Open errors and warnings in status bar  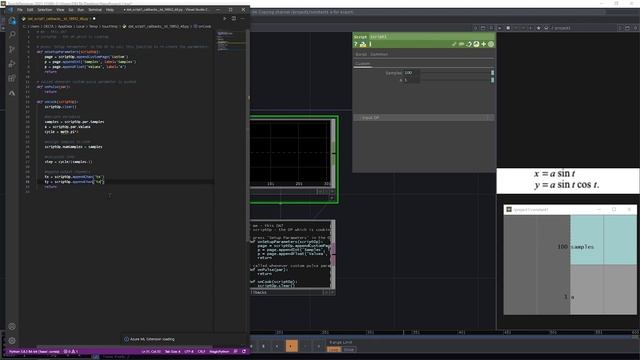71,351
